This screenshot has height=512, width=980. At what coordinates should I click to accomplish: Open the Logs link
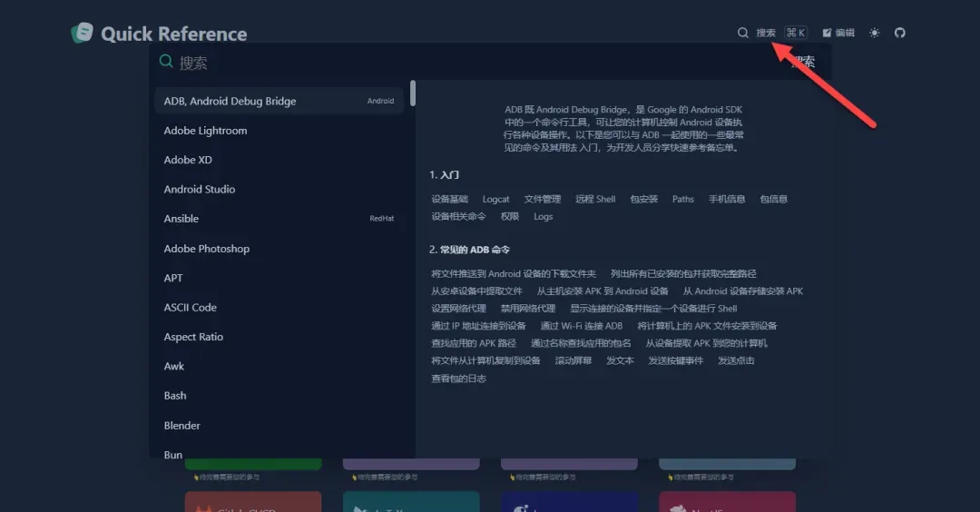click(544, 216)
